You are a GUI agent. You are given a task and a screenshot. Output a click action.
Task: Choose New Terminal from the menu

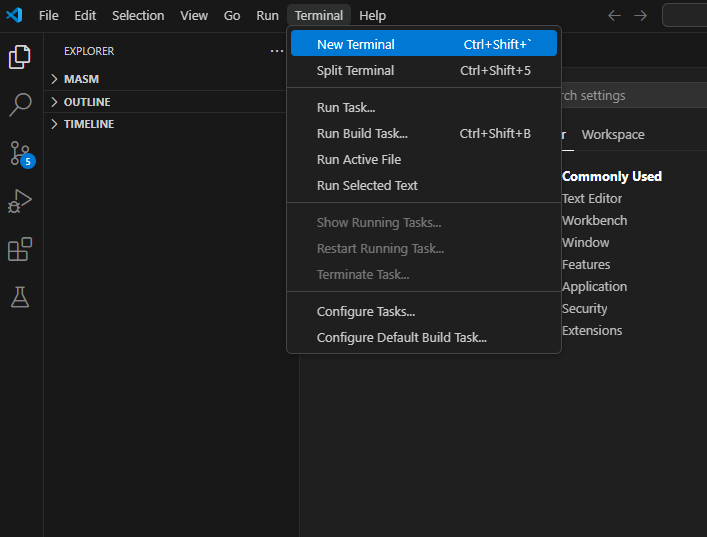click(x=424, y=44)
